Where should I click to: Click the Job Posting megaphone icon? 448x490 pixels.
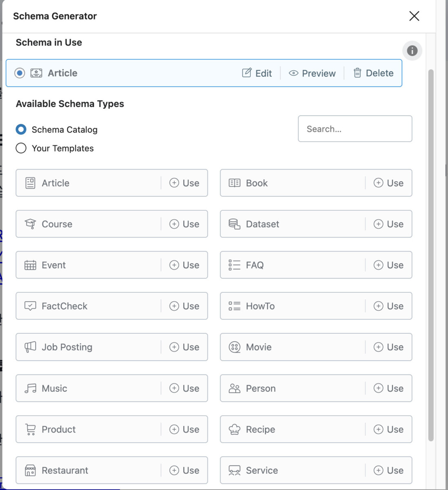pyautogui.click(x=30, y=347)
